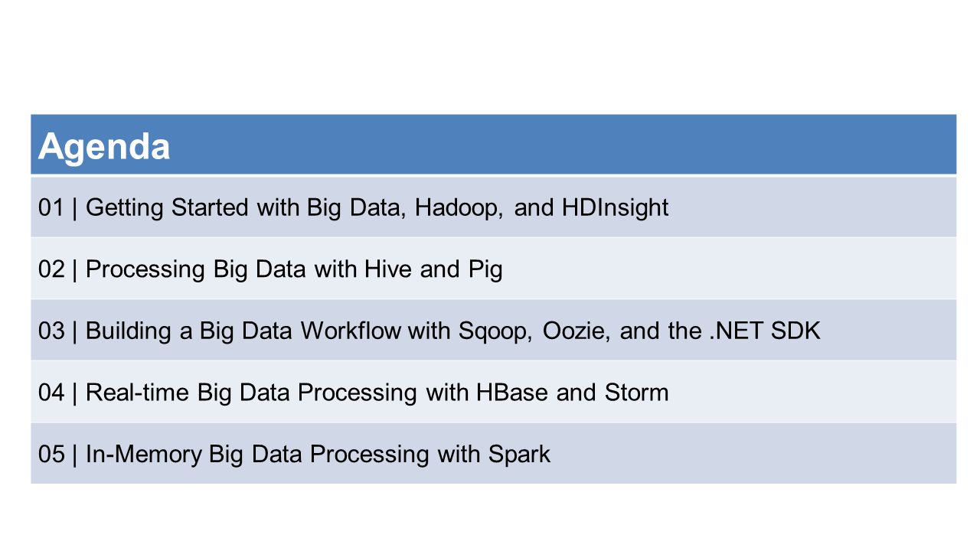The height and width of the screenshot is (551, 980).
Task: Click the word HDInsight in row 01
Action: tap(616, 208)
